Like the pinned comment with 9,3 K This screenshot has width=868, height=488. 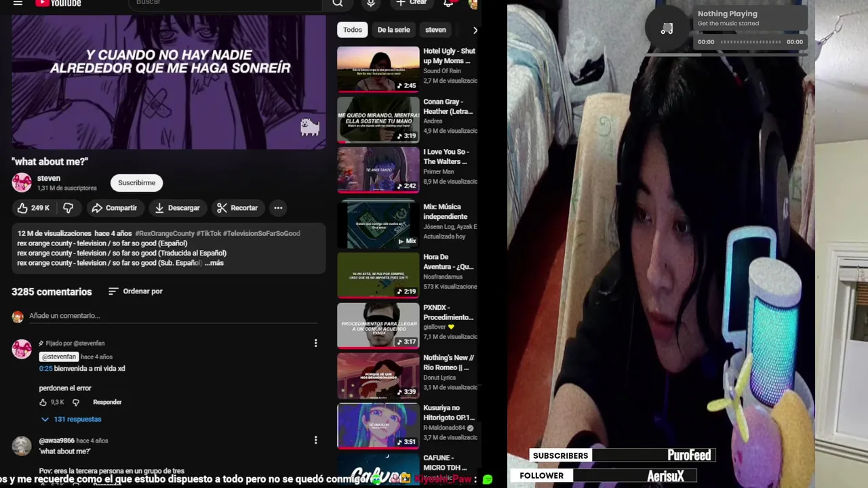[x=43, y=403]
